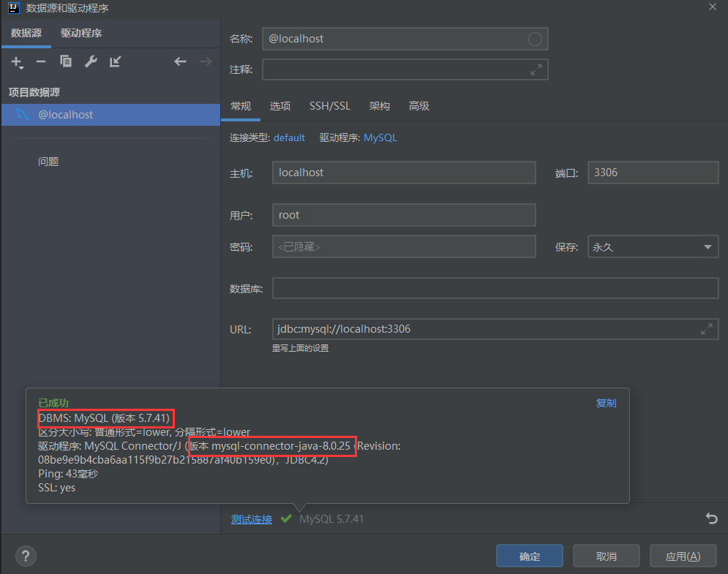
Task: Expand the URL field editor
Action: (706, 329)
